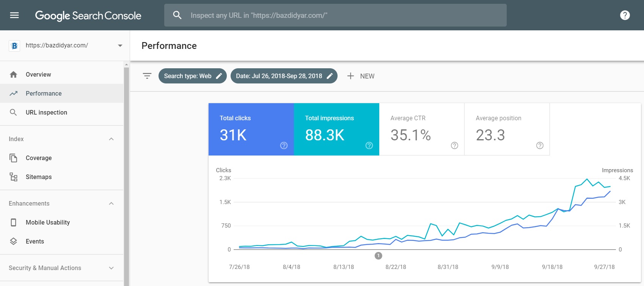This screenshot has width=644, height=286.
Task: Enable the Average CTR metric card
Action: click(422, 129)
